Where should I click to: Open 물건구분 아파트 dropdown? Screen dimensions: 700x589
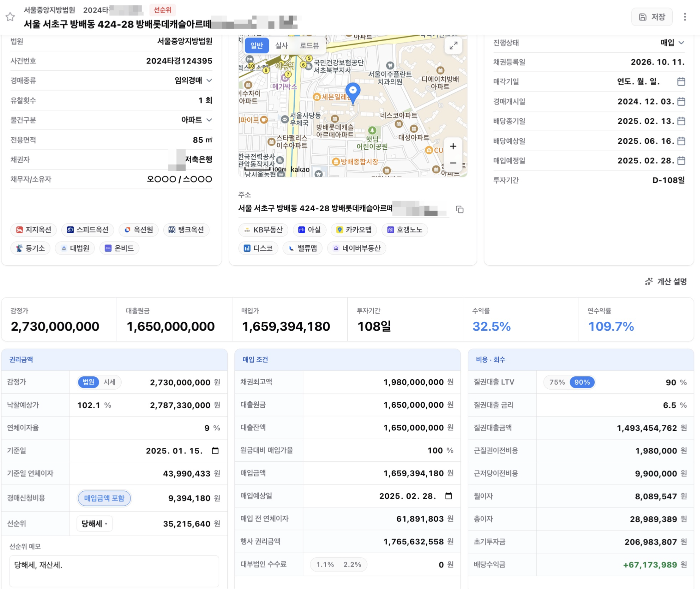196,120
